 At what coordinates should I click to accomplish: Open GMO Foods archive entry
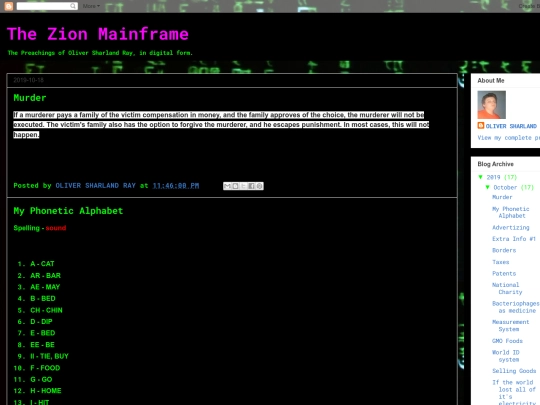[507, 341]
